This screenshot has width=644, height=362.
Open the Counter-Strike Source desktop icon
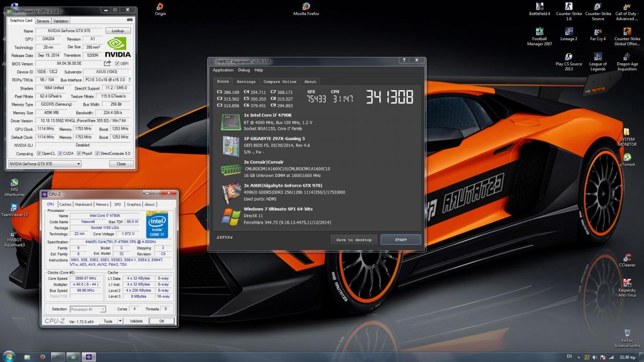pyautogui.click(x=598, y=11)
